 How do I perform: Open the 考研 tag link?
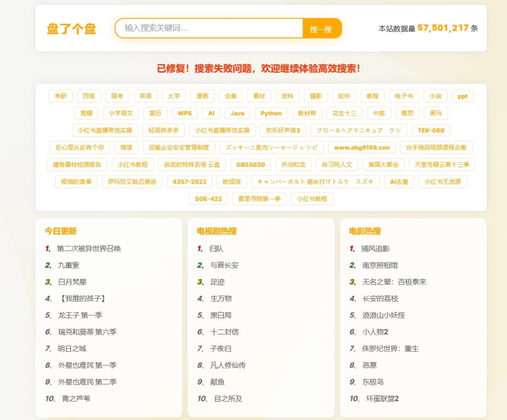click(x=60, y=95)
